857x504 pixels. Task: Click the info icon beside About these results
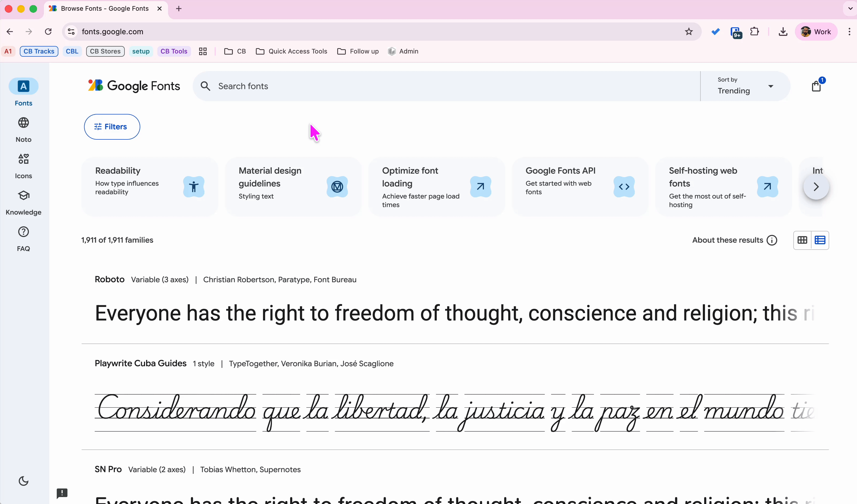772,240
